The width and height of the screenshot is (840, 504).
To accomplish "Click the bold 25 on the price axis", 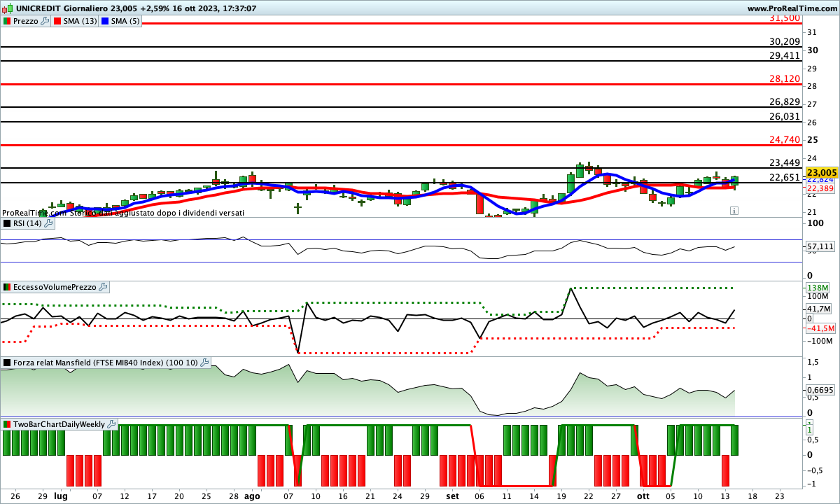I will coord(813,140).
